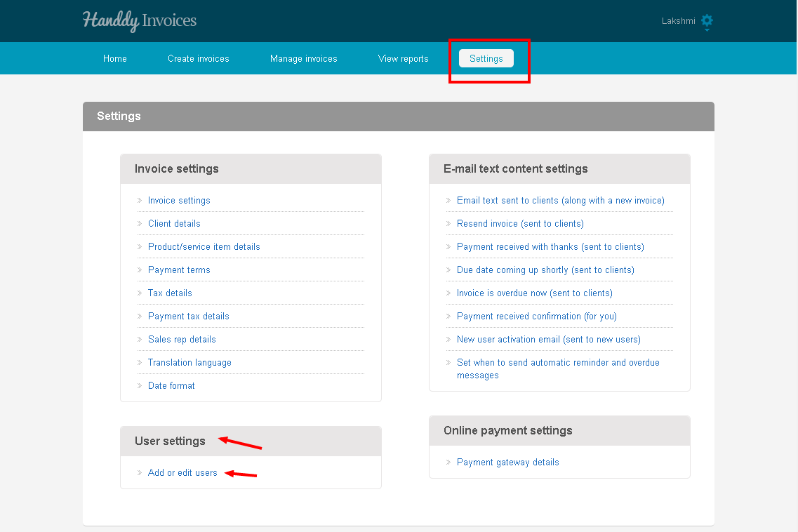The height and width of the screenshot is (532, 798).
Task: Open automatic reminder and overdue messages setting
Action: tap(558, 369)
